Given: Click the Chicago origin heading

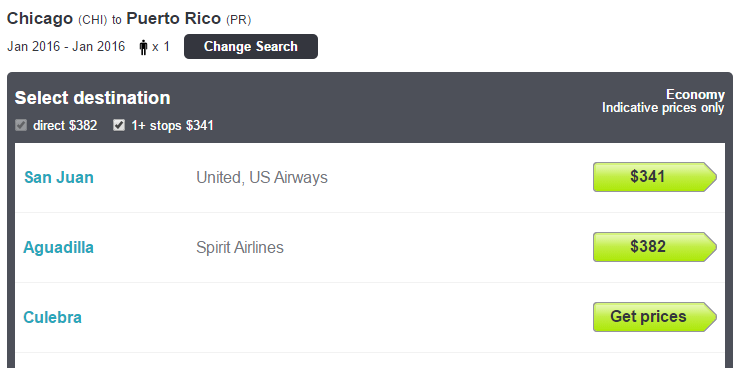Looking at the screenshot, I should (x=40, y=19).
